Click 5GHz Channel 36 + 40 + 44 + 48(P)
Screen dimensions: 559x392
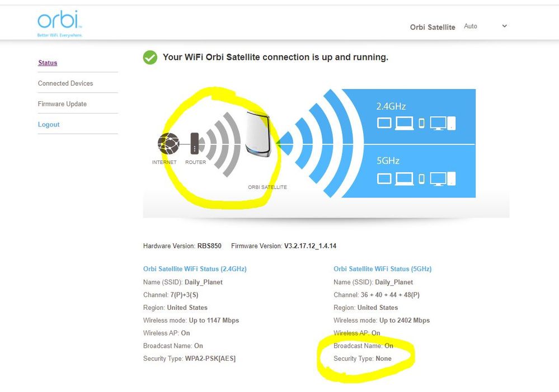(x=390, y=295)
